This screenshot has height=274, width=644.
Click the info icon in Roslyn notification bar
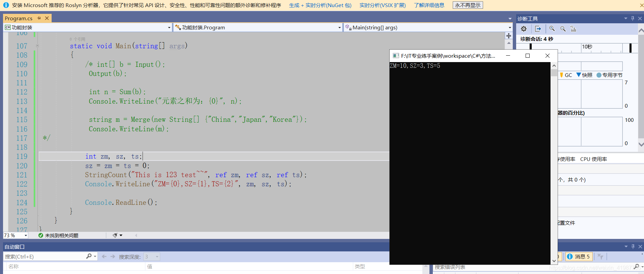(x=6, y=5)
